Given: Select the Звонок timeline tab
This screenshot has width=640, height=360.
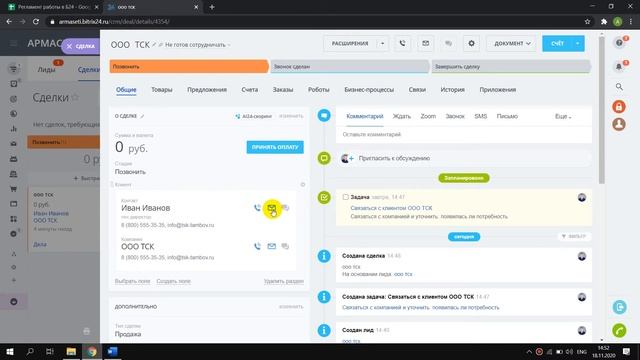Looking at the screenshot, I should tap(455, 116).
